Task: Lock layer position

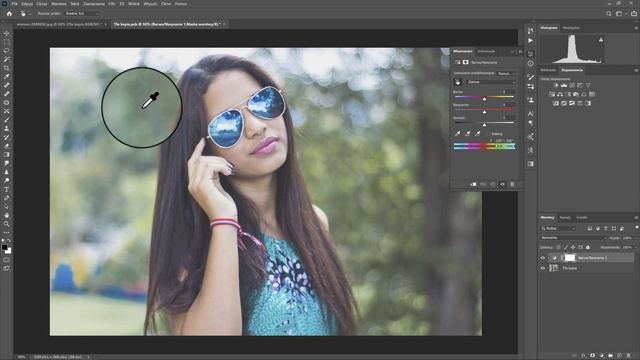Action: coord(573,247)
